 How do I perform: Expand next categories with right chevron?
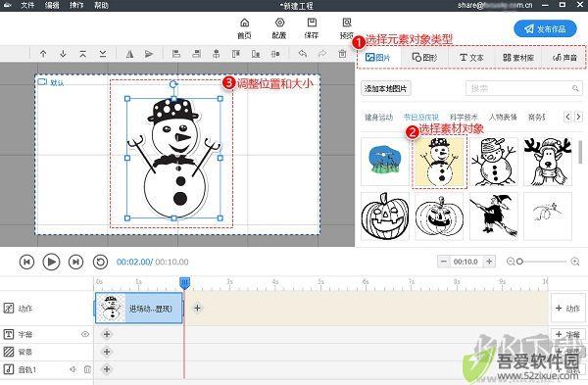click(x=578, y=117)
